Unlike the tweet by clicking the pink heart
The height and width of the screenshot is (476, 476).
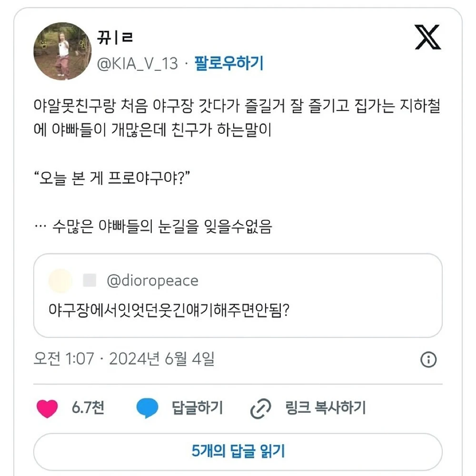click(48, 407)
